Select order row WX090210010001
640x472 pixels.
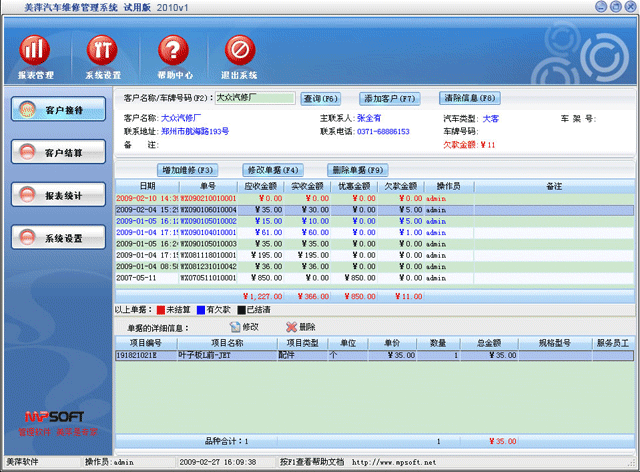208,199
